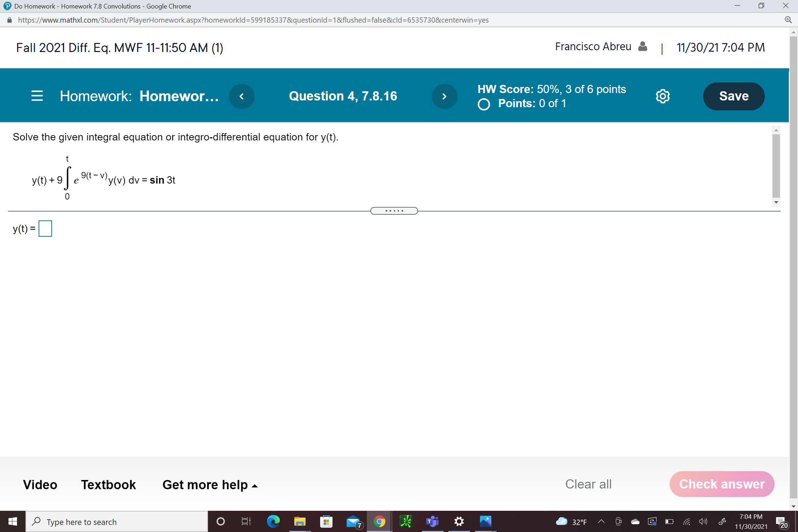Click the y(t) answer input box
The image size is (798, 532).
coord(45,228)
